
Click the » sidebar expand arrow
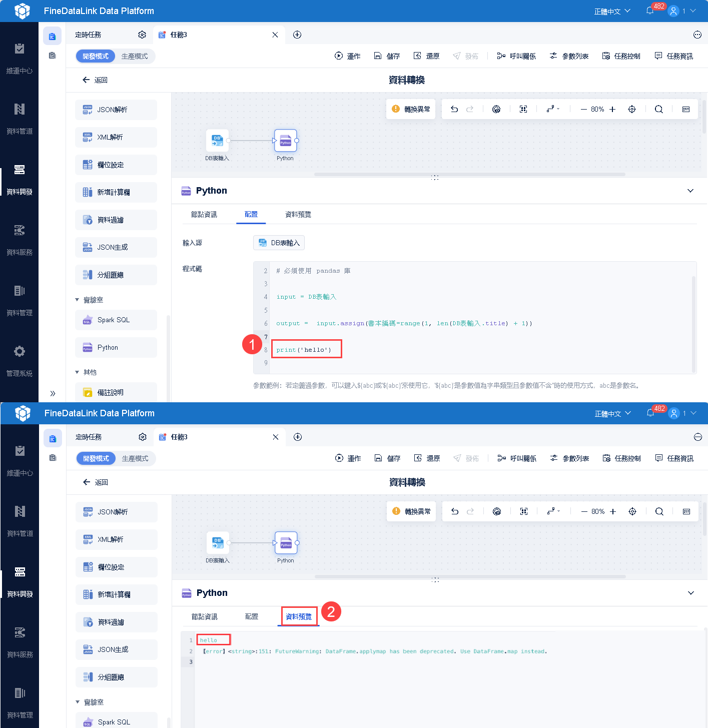(x=53, y=393)
